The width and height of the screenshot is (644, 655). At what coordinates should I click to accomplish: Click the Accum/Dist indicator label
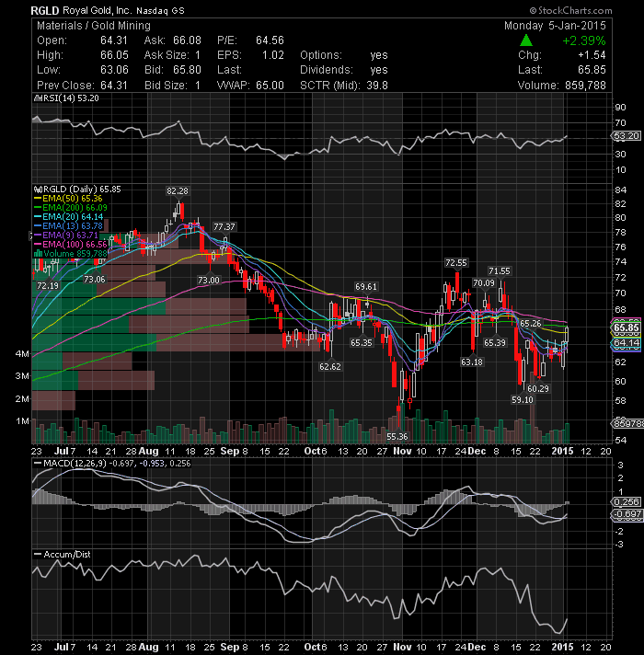(x=67, y=555)
